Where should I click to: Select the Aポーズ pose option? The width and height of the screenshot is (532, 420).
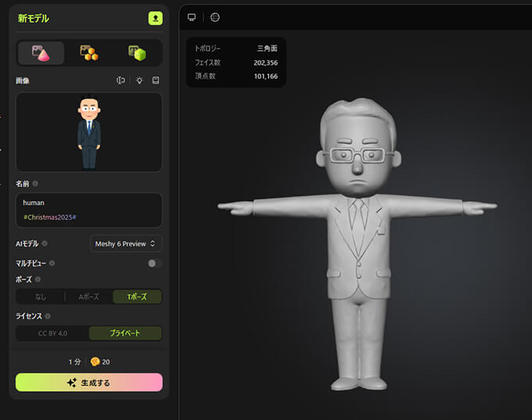click(x=88, y=297)
